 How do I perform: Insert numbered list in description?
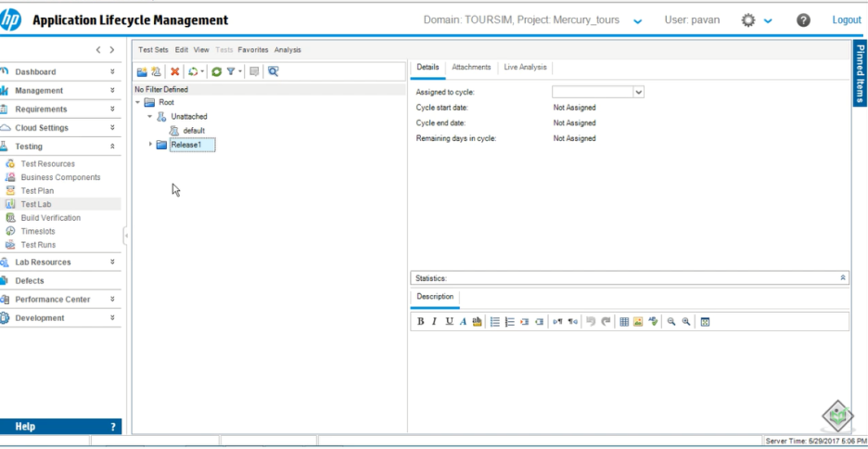point(510,322)
